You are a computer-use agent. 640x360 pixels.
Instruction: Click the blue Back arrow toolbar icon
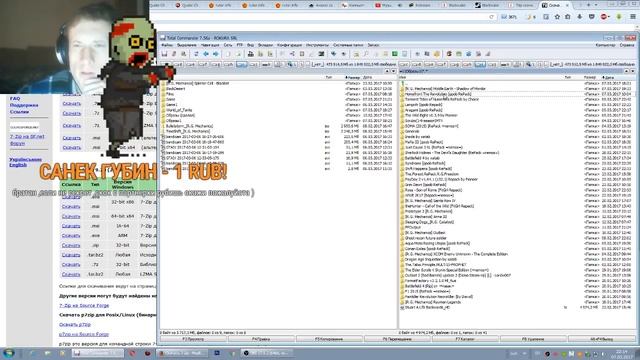206,54
